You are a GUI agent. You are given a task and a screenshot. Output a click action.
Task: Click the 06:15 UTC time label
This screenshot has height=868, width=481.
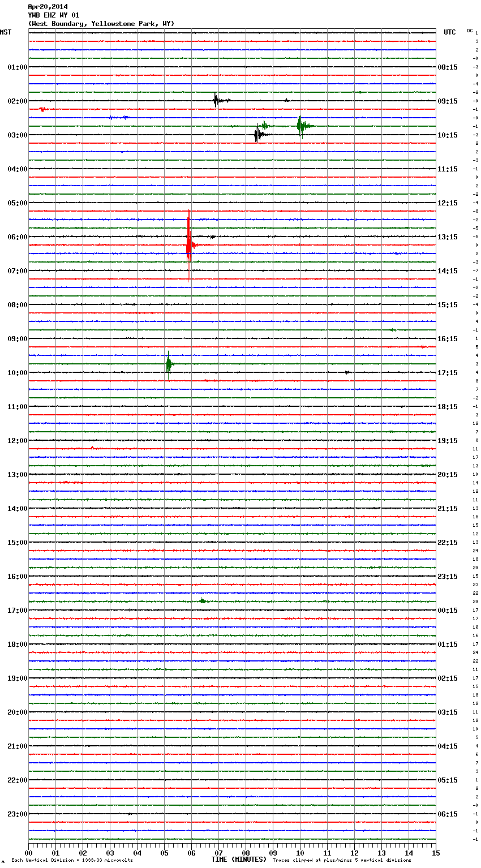(x=448, y=814)
